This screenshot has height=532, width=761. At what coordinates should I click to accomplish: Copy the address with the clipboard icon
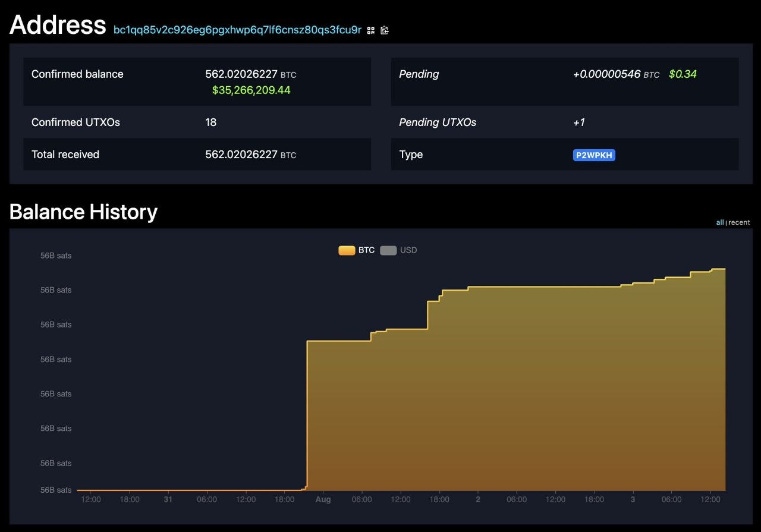coord(385,30)
